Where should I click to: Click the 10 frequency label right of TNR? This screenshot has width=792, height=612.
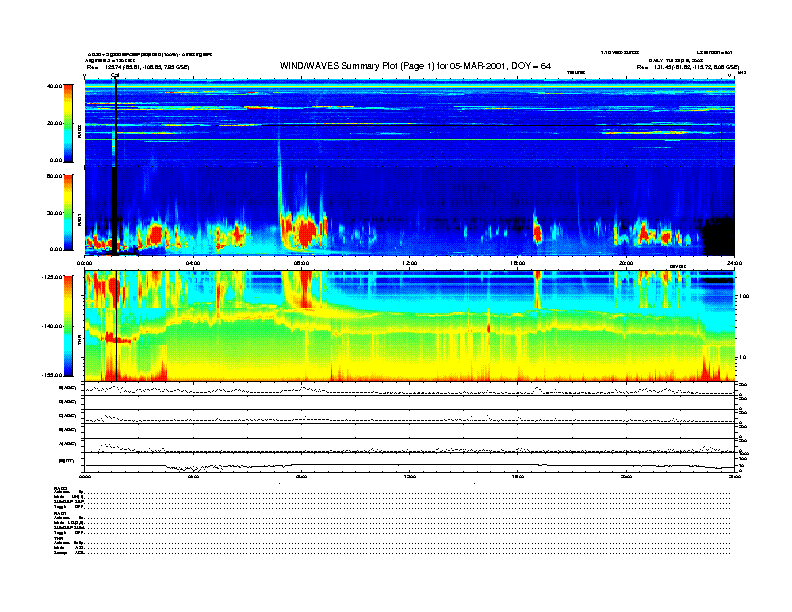[742, 357]
